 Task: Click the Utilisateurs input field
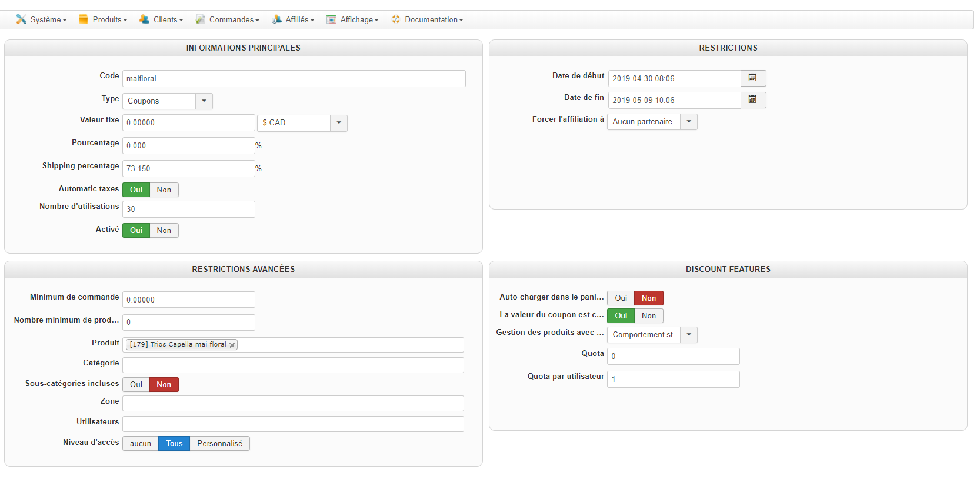tap(293, 424)
